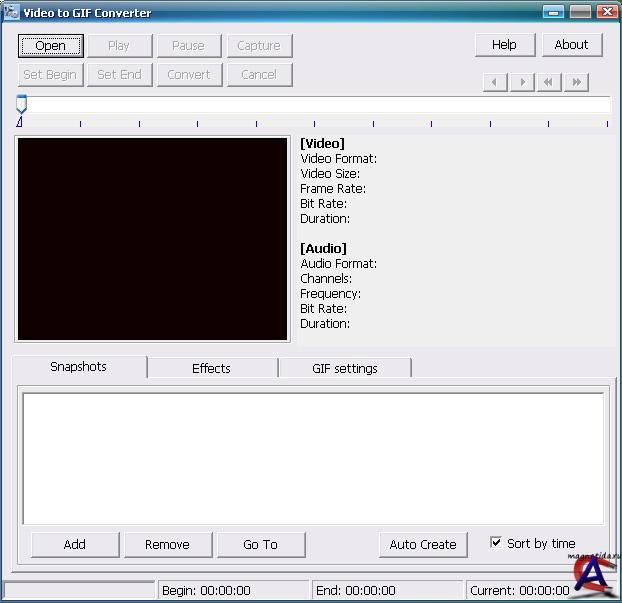Viewport: 622px width, 603px height.
Task: Jump to snapshot with Go To
Action: pyautogui.click(x=261, y=545)
